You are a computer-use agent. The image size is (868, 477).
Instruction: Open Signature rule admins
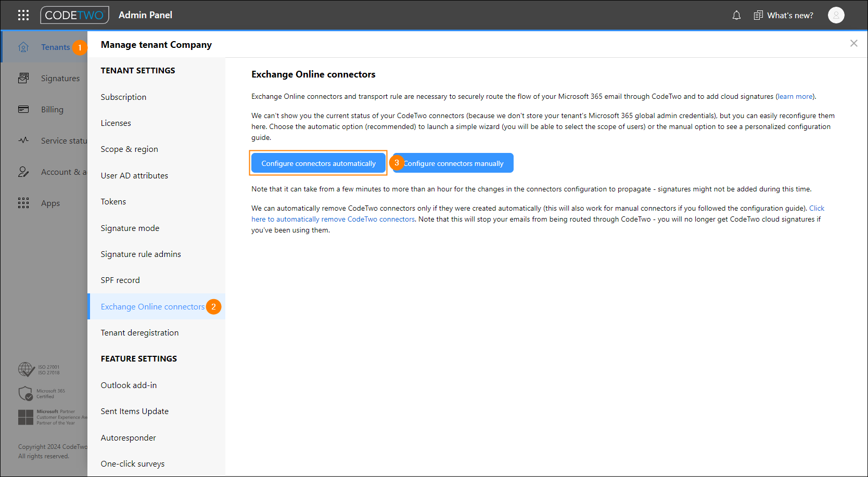point(141,254)
